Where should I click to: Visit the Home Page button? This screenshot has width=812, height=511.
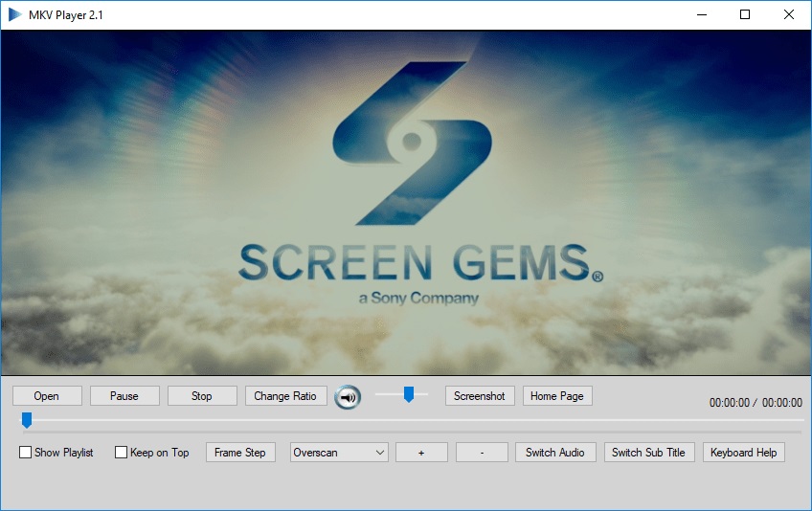pyautogui.click(x=557, y=396)
